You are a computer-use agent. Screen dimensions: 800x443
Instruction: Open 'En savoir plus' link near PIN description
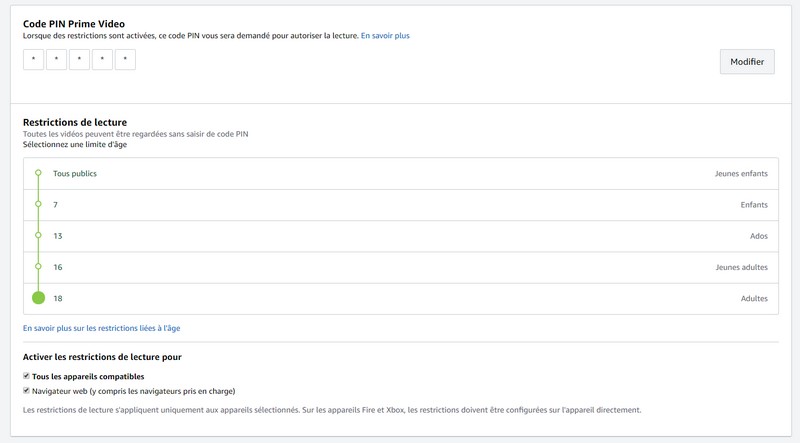click(385, 36)
